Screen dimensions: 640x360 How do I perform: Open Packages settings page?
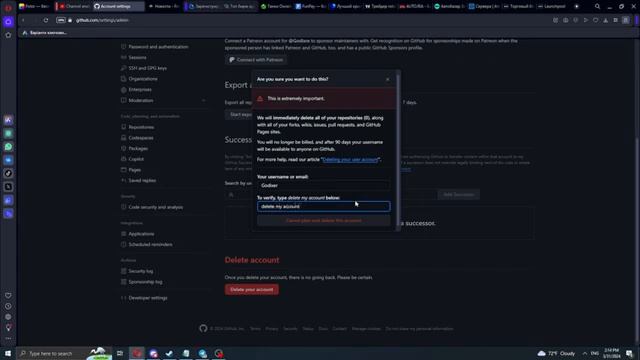click(x=138, y=148)
